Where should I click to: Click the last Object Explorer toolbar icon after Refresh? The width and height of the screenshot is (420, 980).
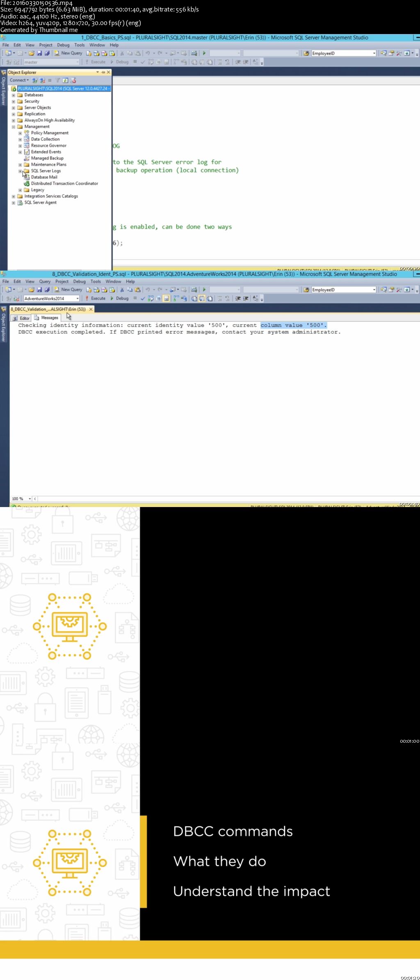coord(73,80)
